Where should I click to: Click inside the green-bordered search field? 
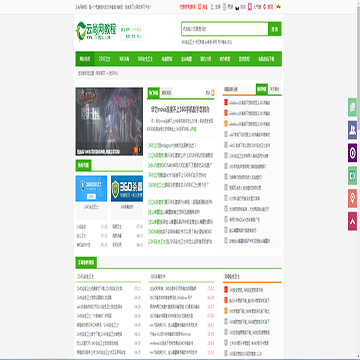coord(225,29)
